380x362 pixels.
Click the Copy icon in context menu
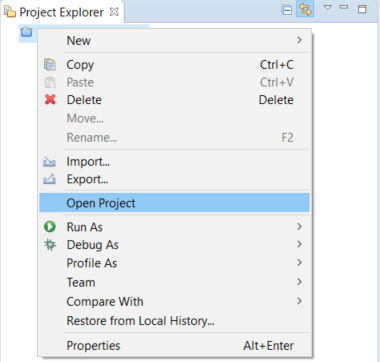pos(50,65)
